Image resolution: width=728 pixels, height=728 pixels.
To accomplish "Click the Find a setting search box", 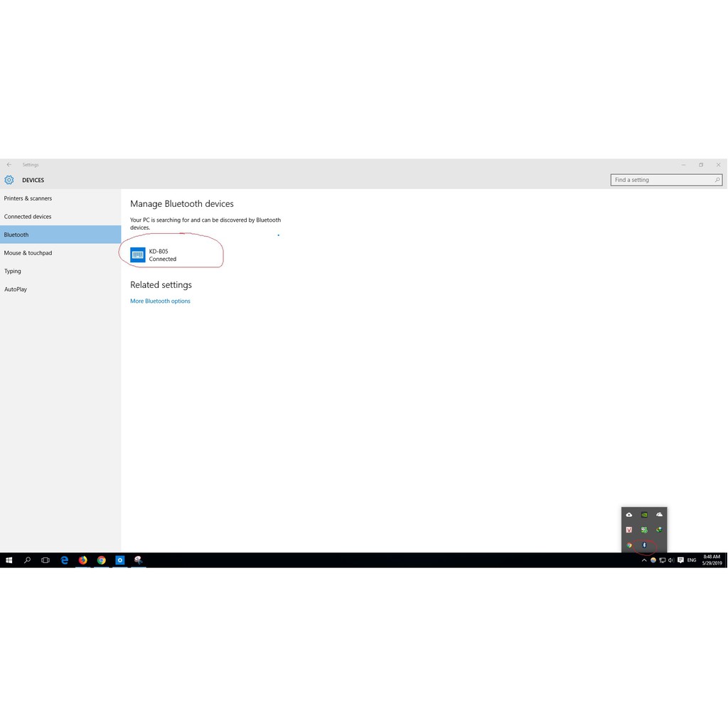I will pyautogui.click(x=661, y=180).
